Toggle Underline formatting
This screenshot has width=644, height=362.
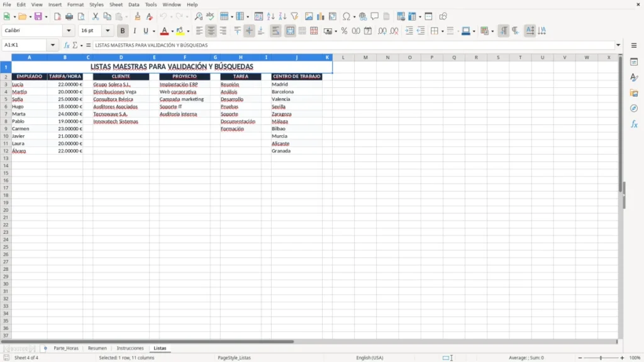pos(145,31)
